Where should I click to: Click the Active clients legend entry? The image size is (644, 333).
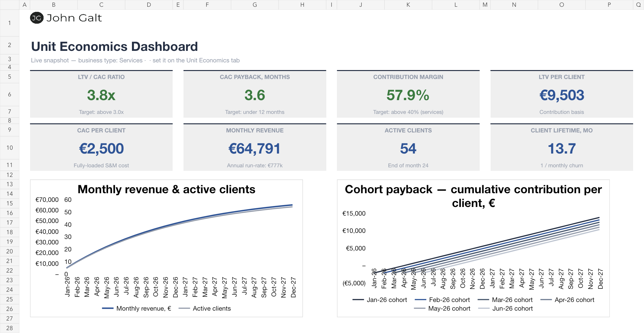tap(205, 308)
